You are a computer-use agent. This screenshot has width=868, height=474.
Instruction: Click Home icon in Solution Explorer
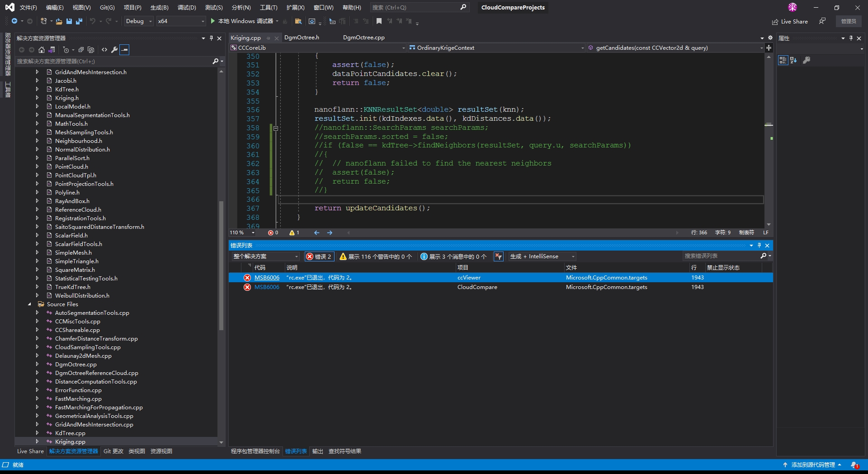click(x=42, y=50)
